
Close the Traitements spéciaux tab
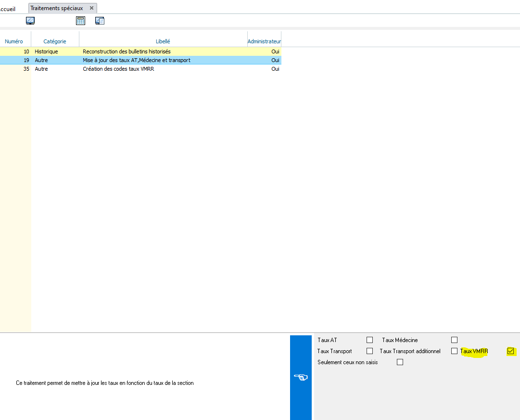pyautogui.click(x=91, y=8)
